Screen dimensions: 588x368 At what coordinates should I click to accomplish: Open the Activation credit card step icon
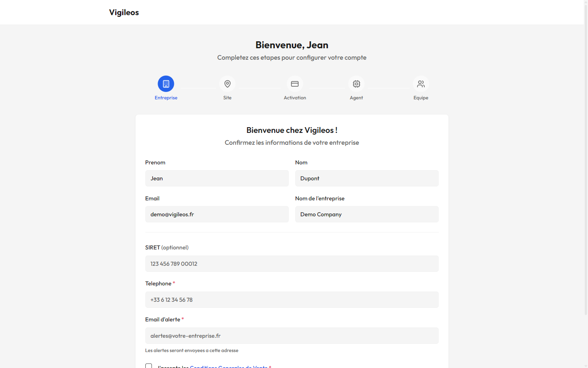pos(295,84)
